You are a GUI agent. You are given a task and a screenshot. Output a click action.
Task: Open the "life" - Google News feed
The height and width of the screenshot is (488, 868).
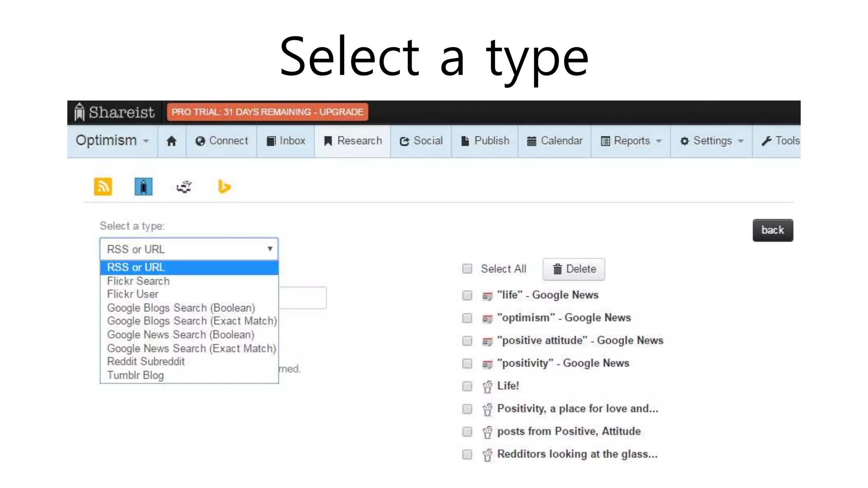coord(548,295)
